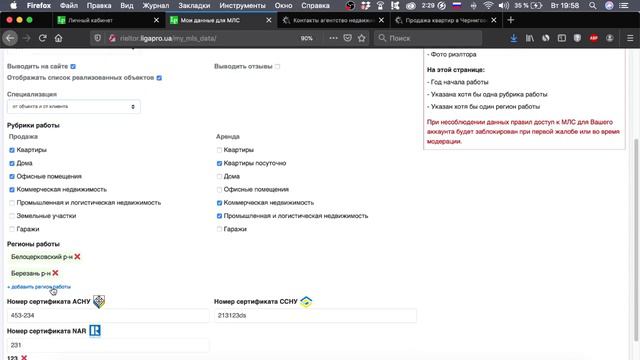Image resolution: width=640 pixels, height=360 pixels.
Task: Check Продажа Гаражи
Action: [x=12, y=229]
